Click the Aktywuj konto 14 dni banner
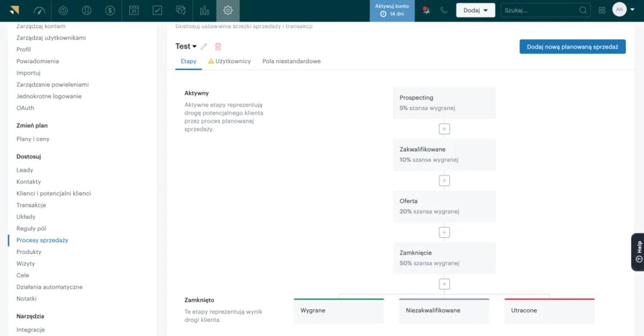Screen dimensions: 644x336 [x=392, y=10]
